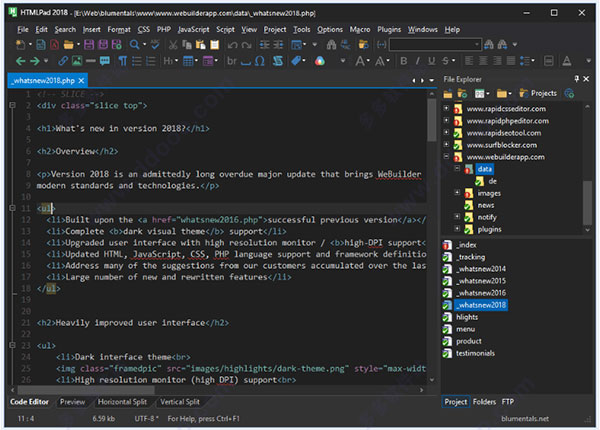Click the Undo arrow icon

[232, 45]
